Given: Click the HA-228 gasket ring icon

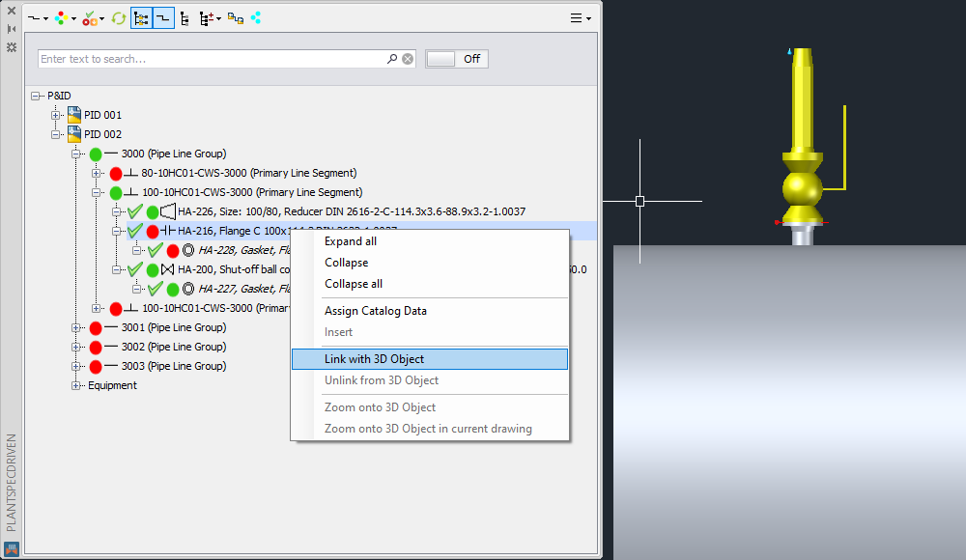Looking at the screenshot, I should point(188,250).
